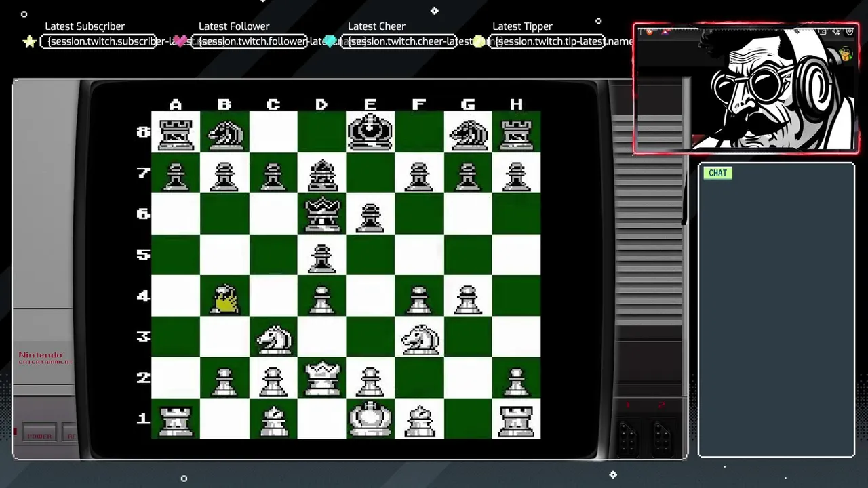Viewport: 868px width, 488px height.
Task: Click the green CHAT label
Action: pyautogui.click(x=717, y=173)
